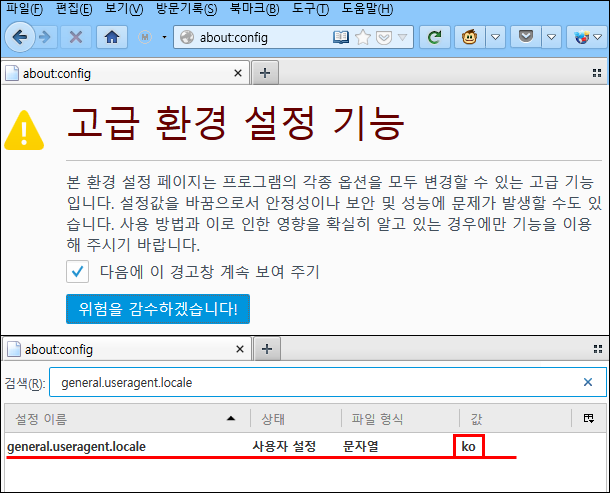Screen dimensions: 610x493
Task: Clear the search field with the blue X
Action: (588, 382)
